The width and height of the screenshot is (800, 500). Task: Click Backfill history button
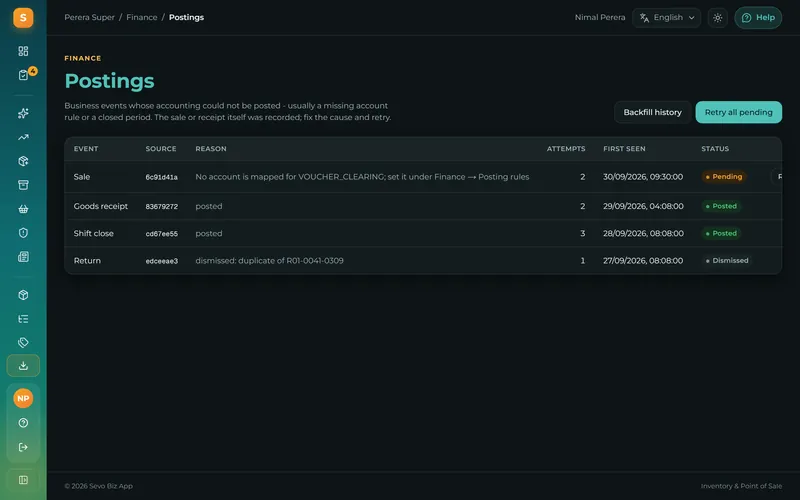652,112
